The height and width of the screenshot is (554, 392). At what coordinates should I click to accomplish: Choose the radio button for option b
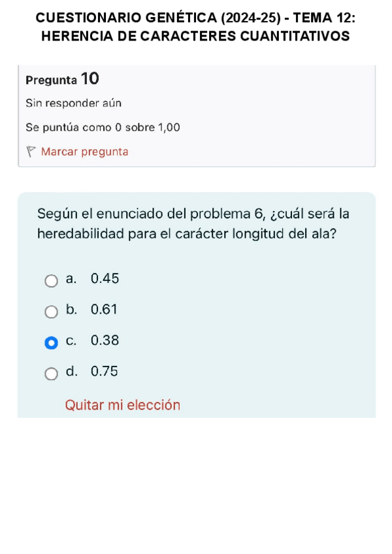(x=51, y=311)
